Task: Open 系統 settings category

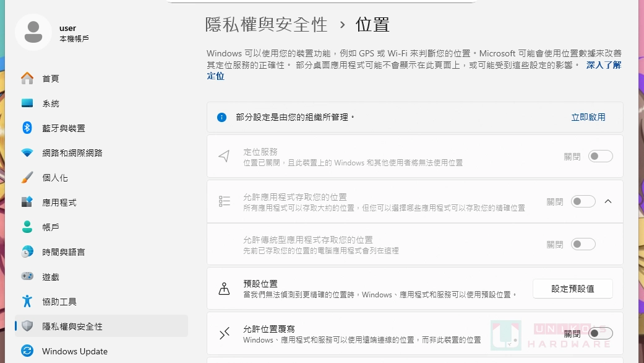Action: tap(101, 103)
